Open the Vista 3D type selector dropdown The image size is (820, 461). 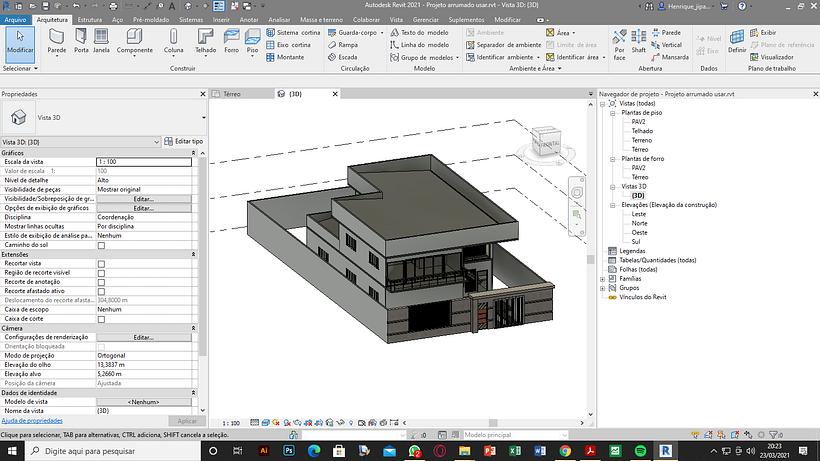(204, 117)
